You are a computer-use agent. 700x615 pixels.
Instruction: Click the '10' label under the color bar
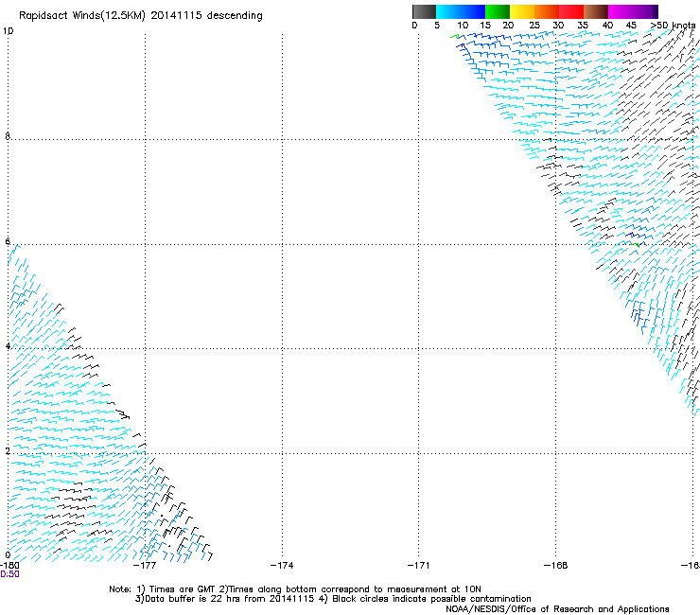click(463, 26)
